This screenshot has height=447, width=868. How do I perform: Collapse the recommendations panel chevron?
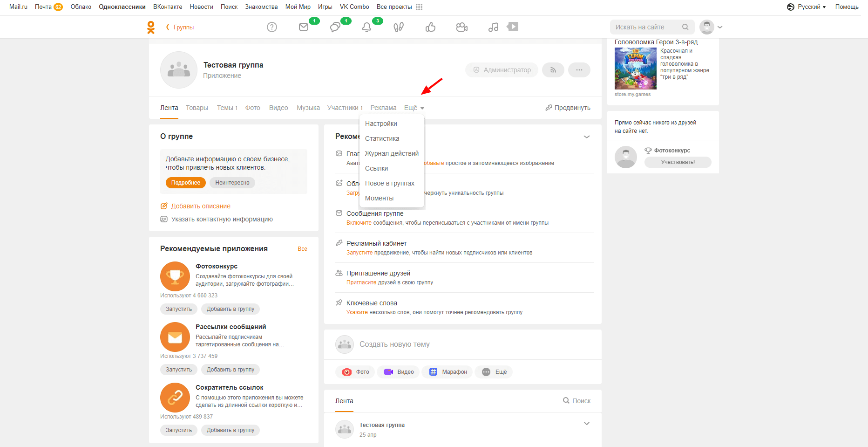[586, 137]
